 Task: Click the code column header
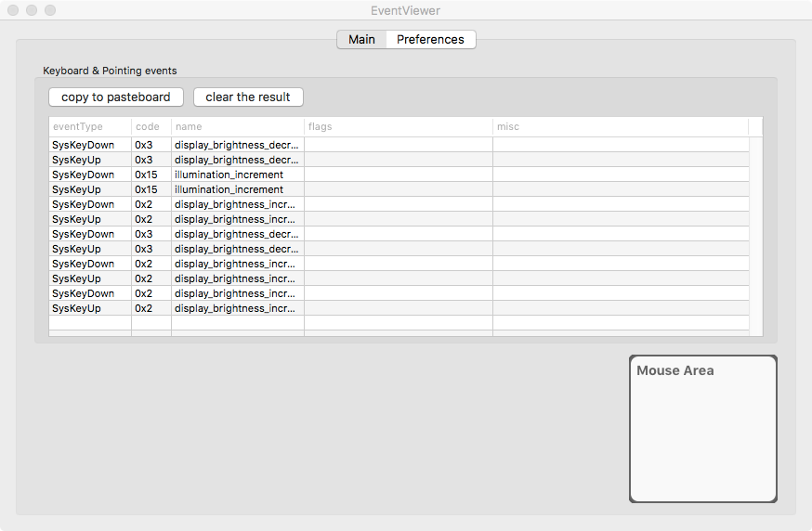point(151,126)
